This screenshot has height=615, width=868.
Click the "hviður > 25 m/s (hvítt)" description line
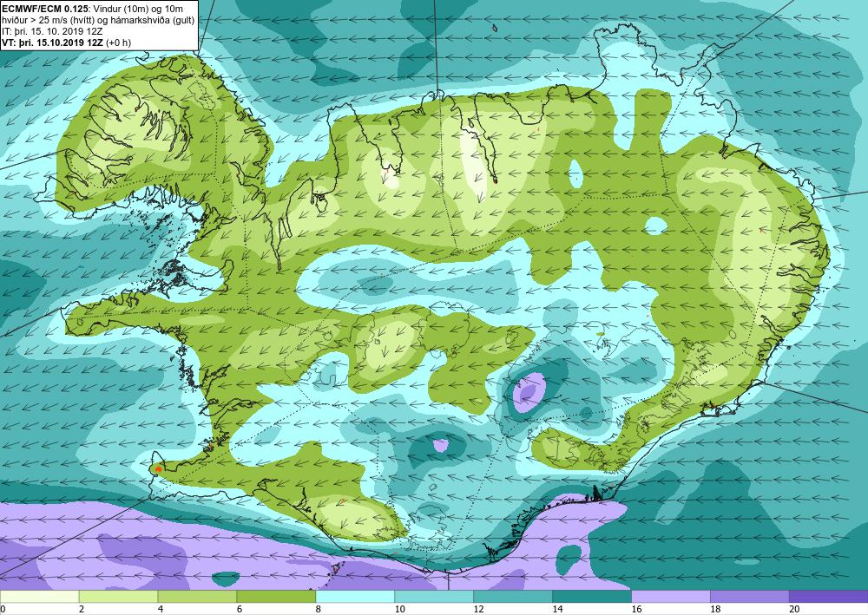pyautogui.click(x=49, y=20)
